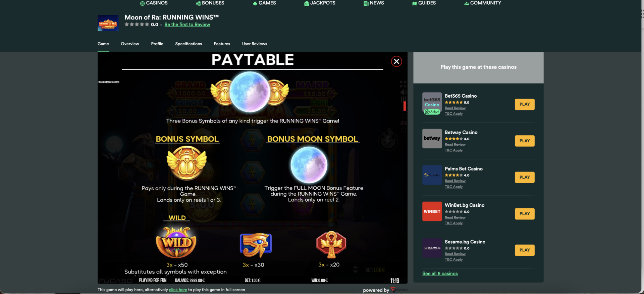This screenshot has width=644, height=294.
Task: Click the Sesame.bg Casino logo
Action: (432, 248)
